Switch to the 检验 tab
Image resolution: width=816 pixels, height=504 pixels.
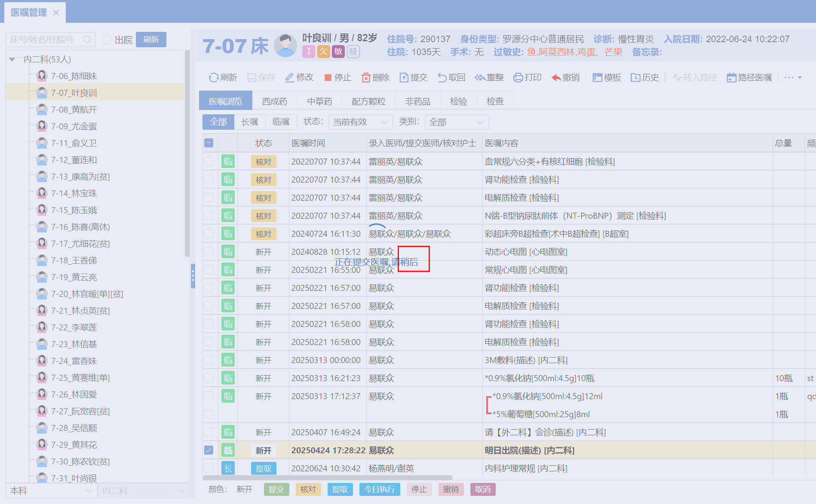pyautogui.click(x=459, y=101)
